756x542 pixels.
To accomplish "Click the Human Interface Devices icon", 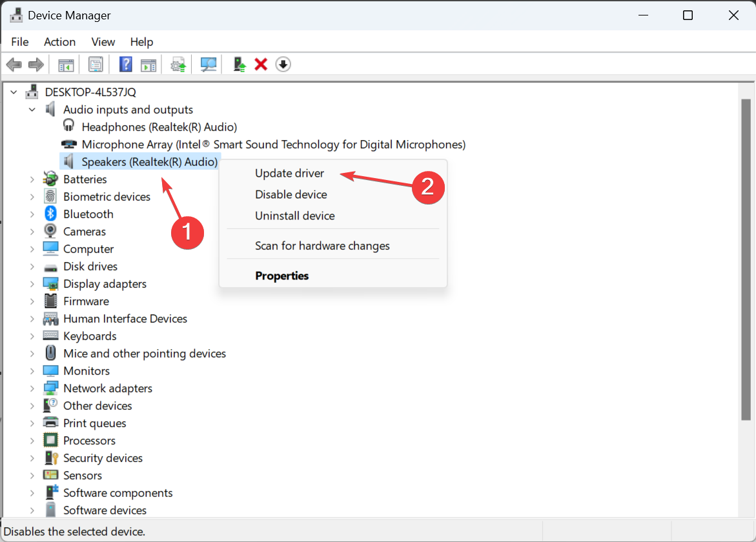I will pos(50,319).
